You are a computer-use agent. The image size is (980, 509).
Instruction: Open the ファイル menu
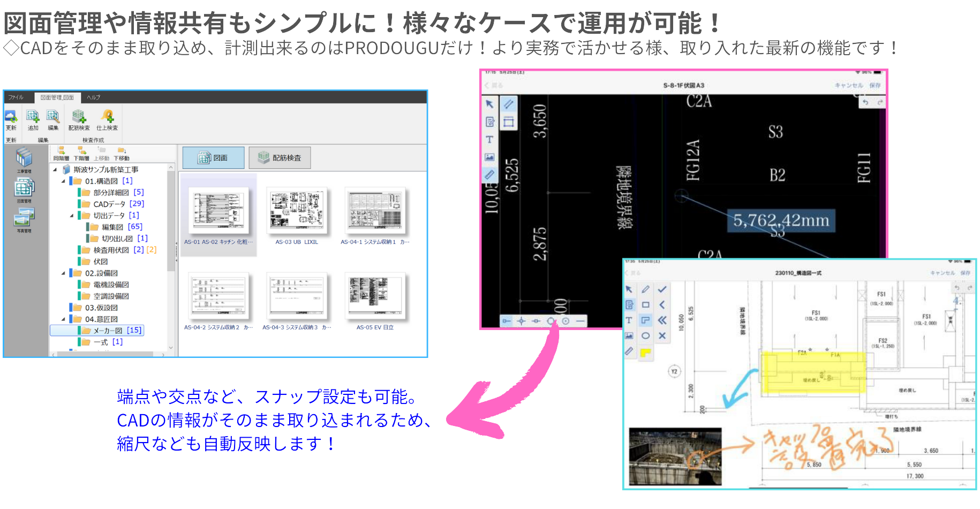pos(16,98)
